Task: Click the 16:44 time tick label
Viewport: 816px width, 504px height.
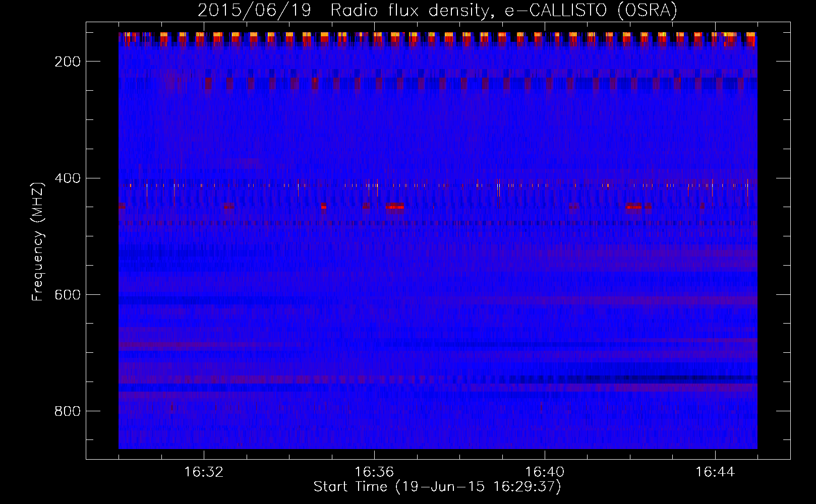Action: pos(715,472)
